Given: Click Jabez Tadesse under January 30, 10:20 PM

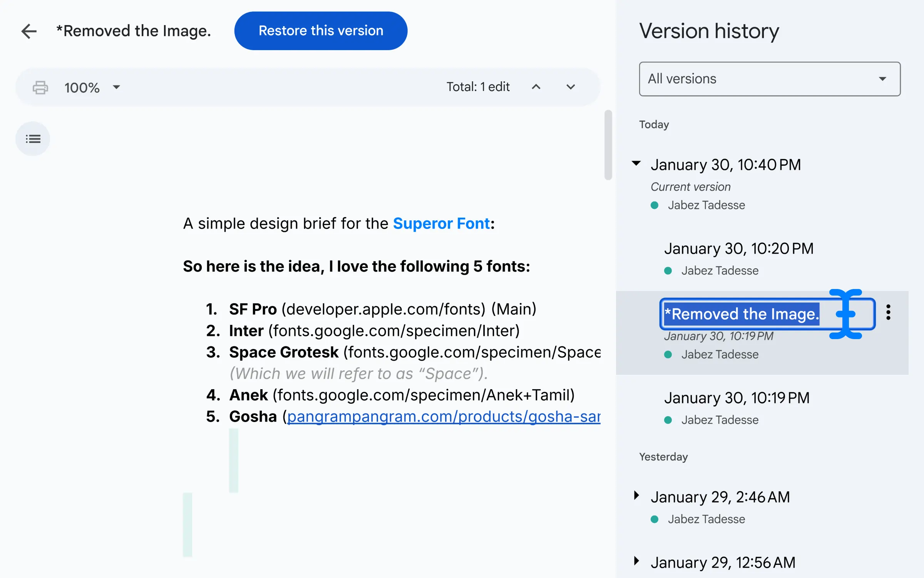Looking at the screenshot, I should coord(720,271).
